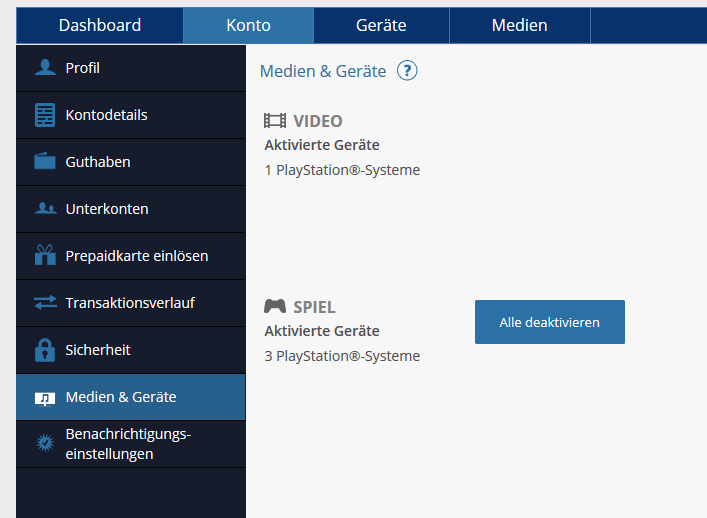Open Profil in the sidebar
Viewport: 707px width, 518px height.
pos(131,68)
